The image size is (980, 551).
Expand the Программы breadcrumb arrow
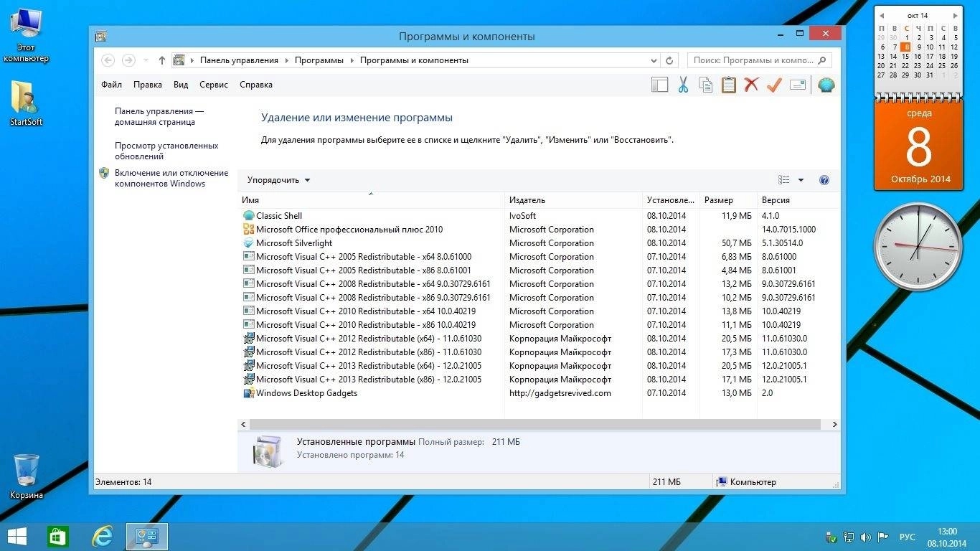(x=352, y=60)
